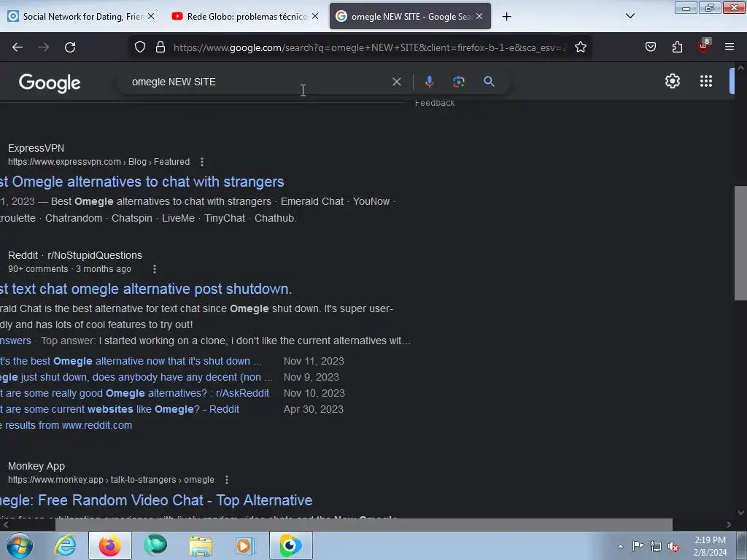Click the Monkey App site name

(x=36, y=466)
